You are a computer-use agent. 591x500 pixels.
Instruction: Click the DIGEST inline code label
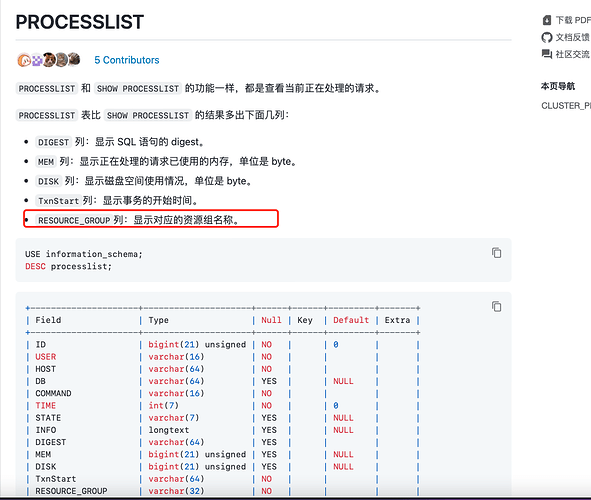[x=54, y=142]
